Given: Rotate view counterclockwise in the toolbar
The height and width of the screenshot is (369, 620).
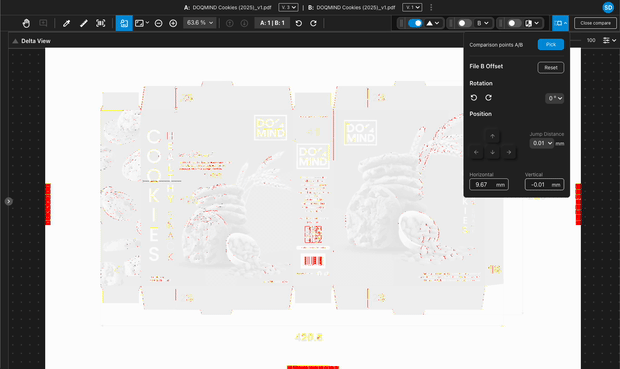Looking at the screenshot, I should pos(299,23).
